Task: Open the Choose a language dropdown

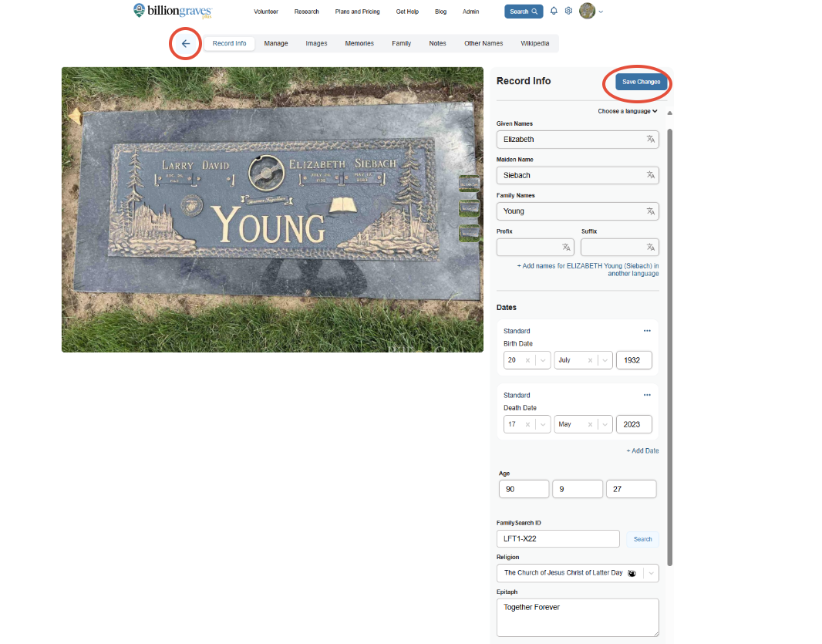Action: [x=628, y=111]
